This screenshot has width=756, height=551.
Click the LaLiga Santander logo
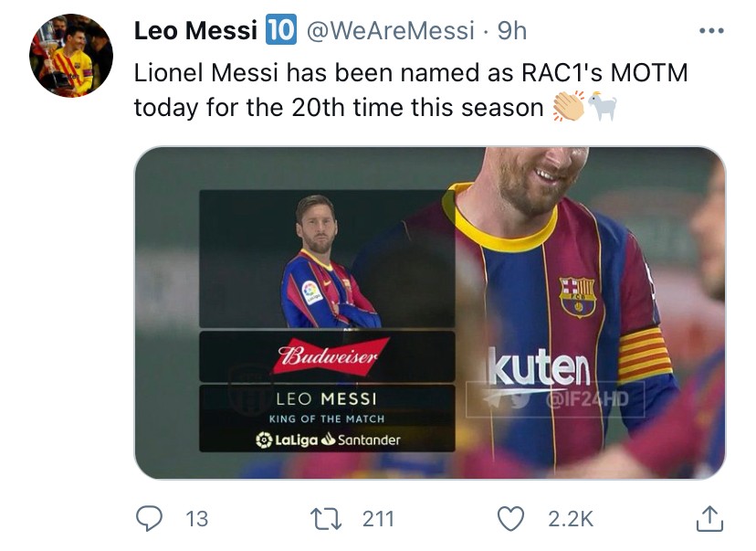pos(328,440)
